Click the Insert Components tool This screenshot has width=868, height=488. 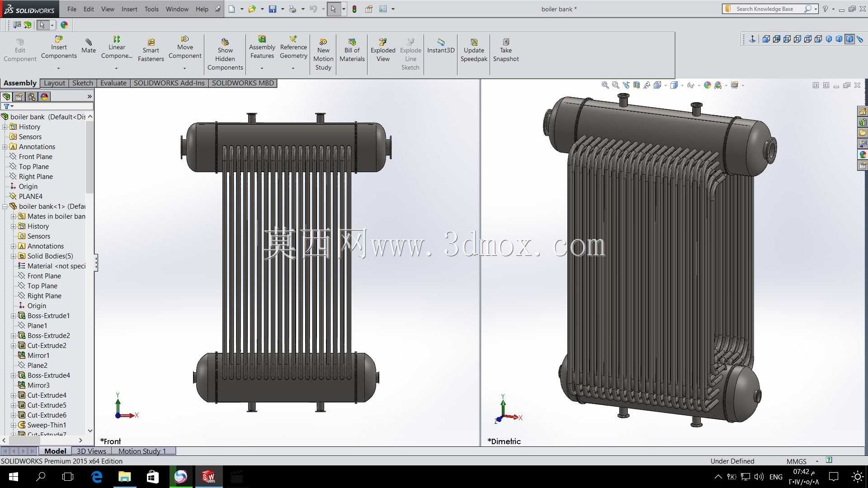click(59, 47)
